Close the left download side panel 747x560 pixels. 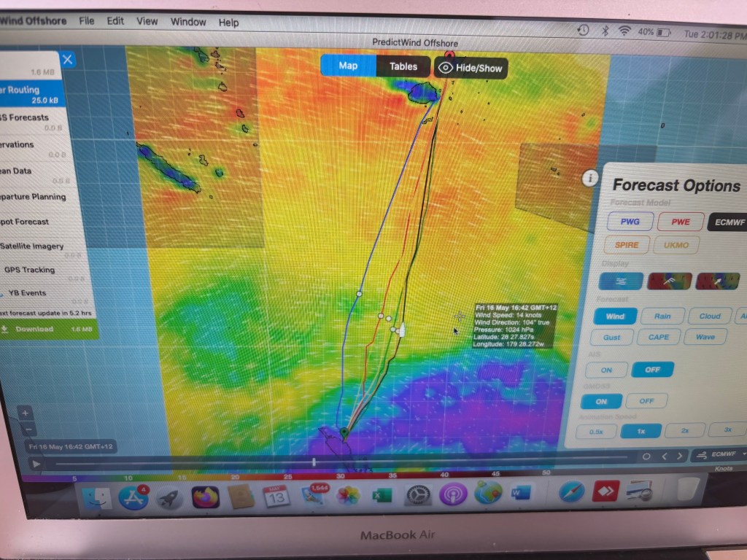(68, 60)
